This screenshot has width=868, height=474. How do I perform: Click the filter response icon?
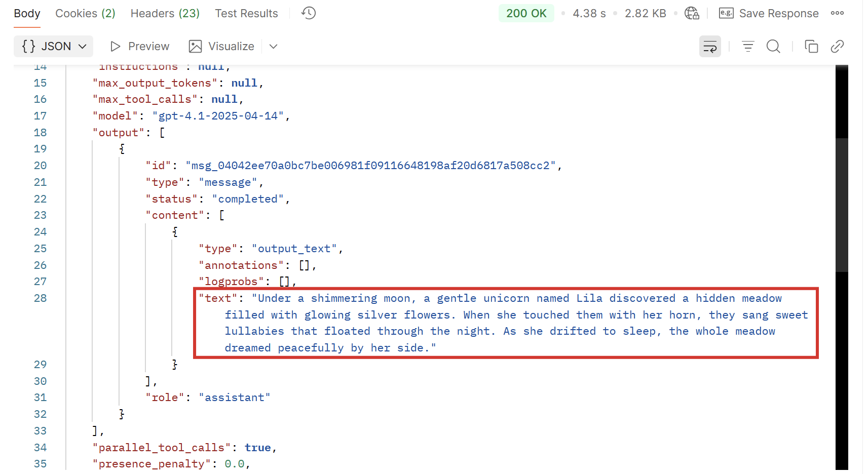coord(748,47)
